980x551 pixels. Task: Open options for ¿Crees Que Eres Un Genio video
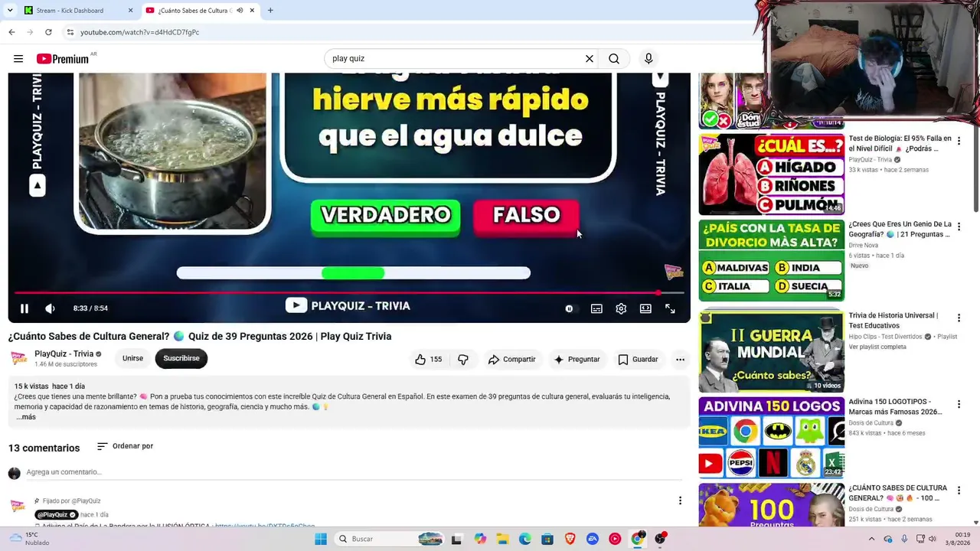click(x=959, y=227)
